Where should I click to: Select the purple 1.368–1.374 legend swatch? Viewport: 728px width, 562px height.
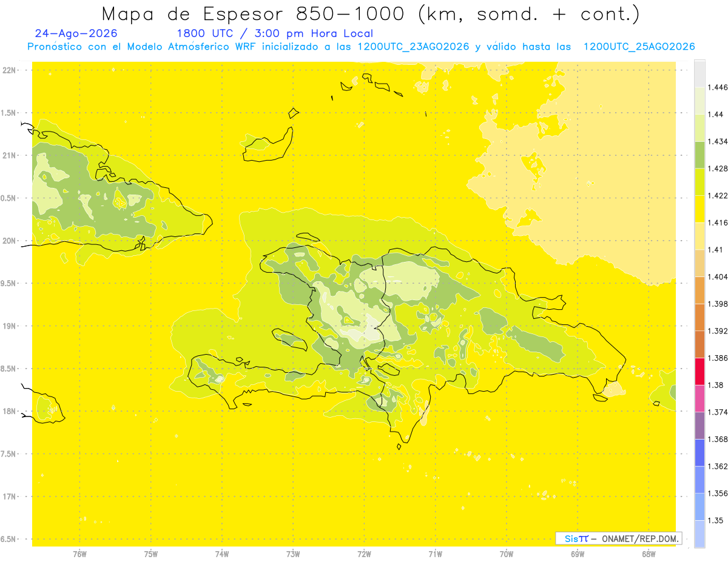pyautogui.click(x=699, y=426)
